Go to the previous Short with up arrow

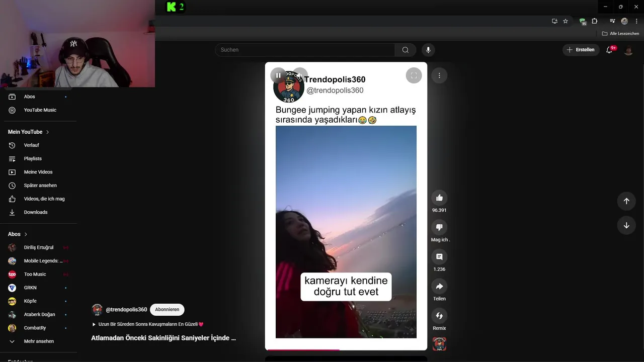point(626,201)
